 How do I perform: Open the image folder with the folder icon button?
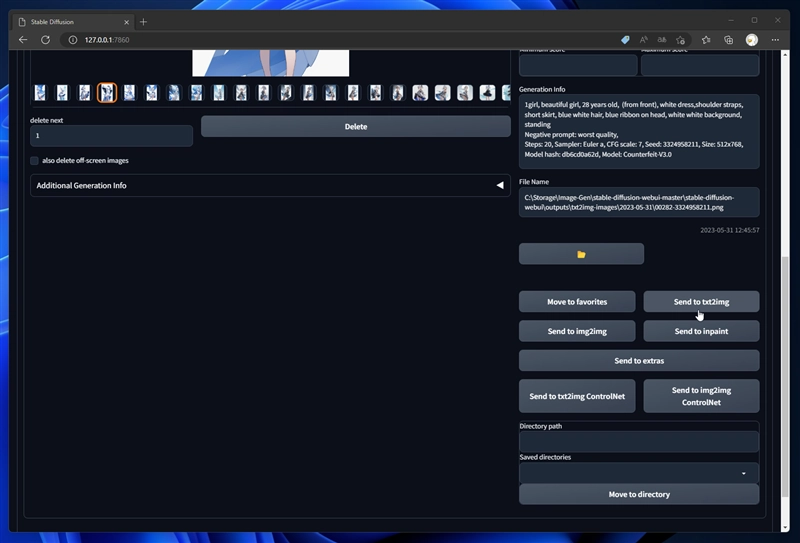click(581, 254)
